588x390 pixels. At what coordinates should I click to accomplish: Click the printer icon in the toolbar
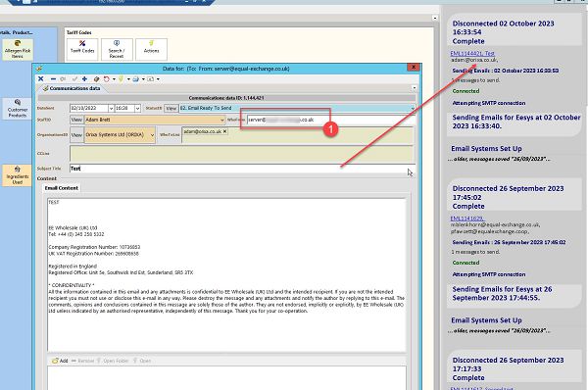(136, 78)
